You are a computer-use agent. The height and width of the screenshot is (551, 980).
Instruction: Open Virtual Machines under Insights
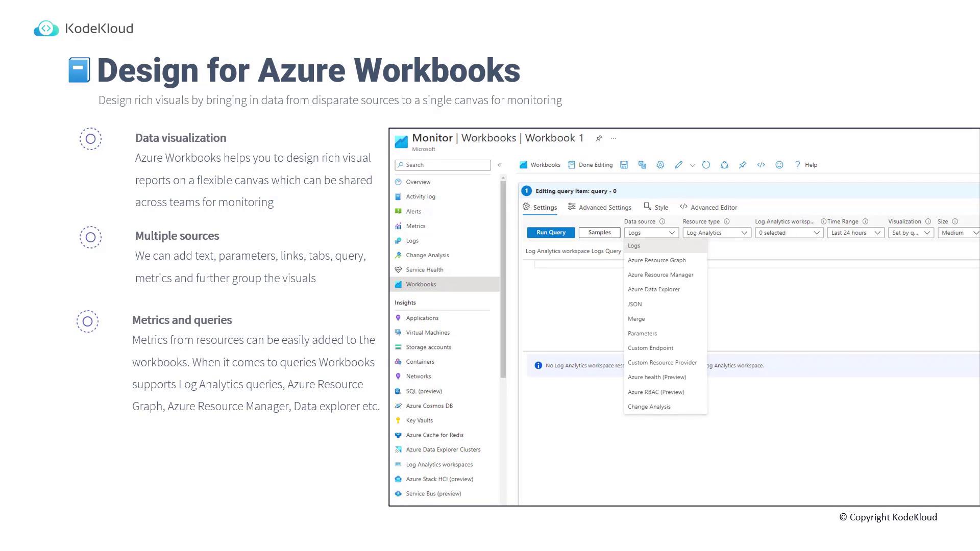tap(427, 333)
